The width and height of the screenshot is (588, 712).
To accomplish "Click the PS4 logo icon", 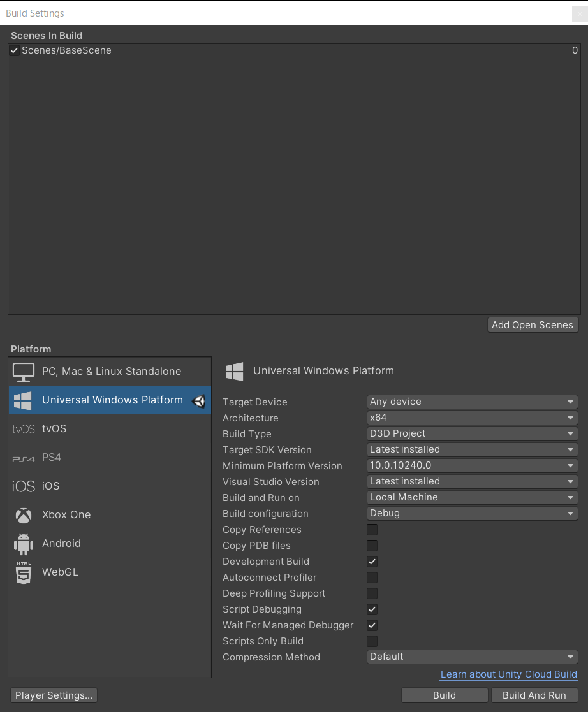I will (x=24, y=458).
